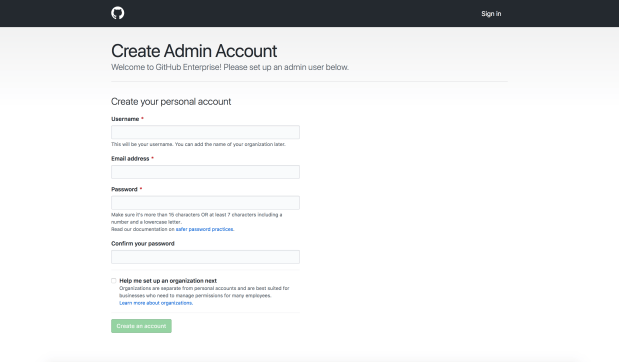This screenshot has width=619, height=362.
Task: Open the safer password practices link
Action: tap(205, 229)
